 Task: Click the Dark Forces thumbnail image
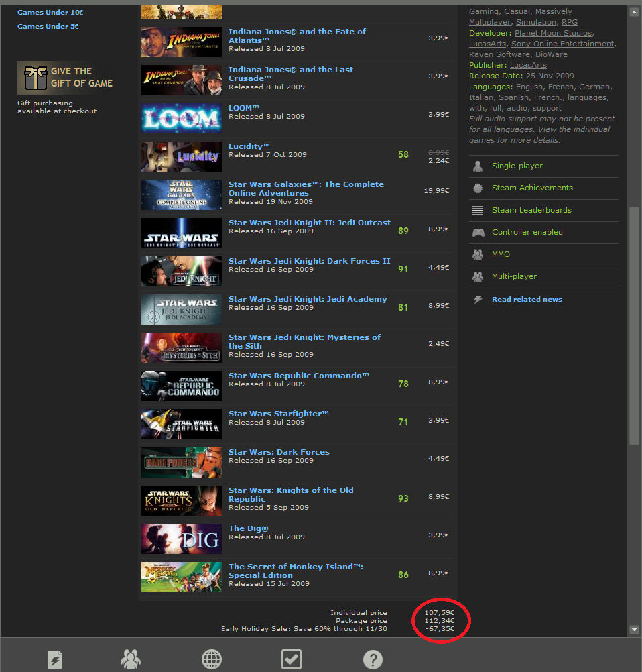182,462
